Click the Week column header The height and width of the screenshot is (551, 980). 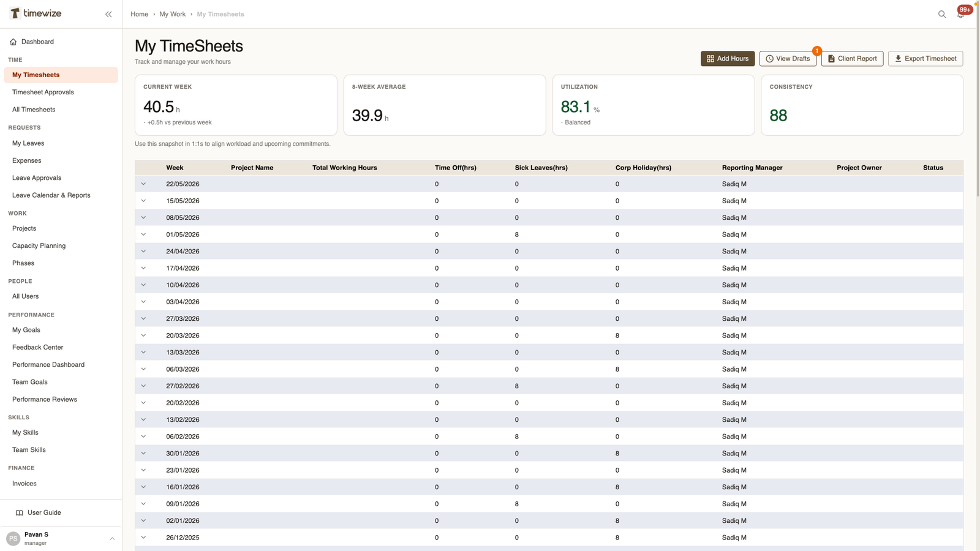[x=175, y=168]
